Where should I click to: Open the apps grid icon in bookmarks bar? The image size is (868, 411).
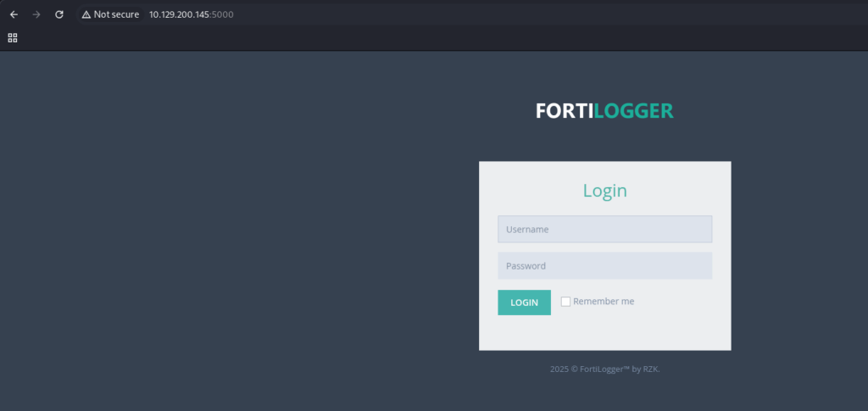tap(12, 37)
